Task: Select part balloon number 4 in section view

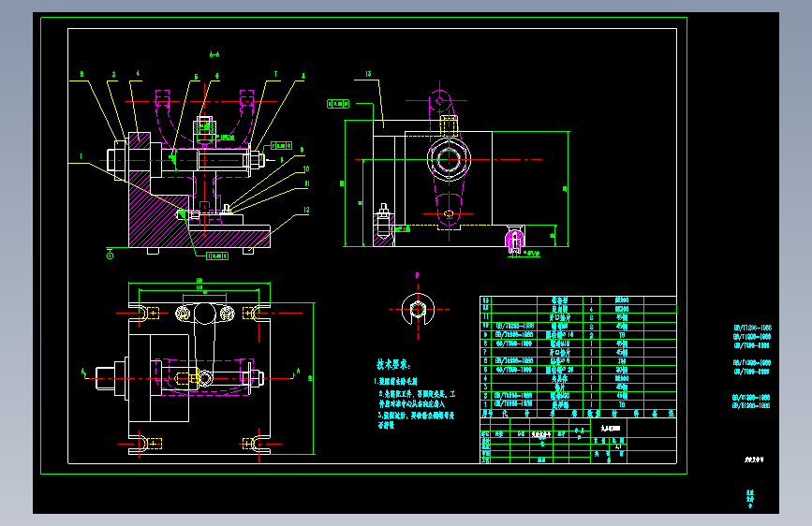Action: pyautogui.click(x=138, y=74)
